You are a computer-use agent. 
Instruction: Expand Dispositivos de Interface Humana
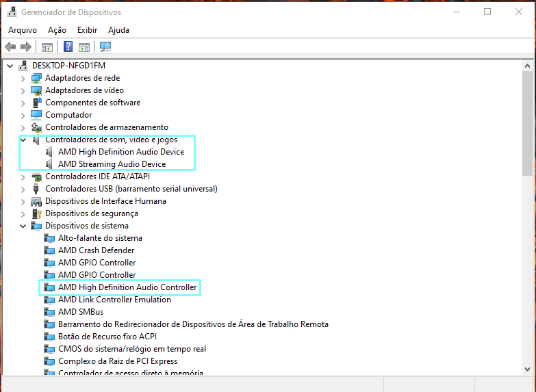(x=23, y=202)
